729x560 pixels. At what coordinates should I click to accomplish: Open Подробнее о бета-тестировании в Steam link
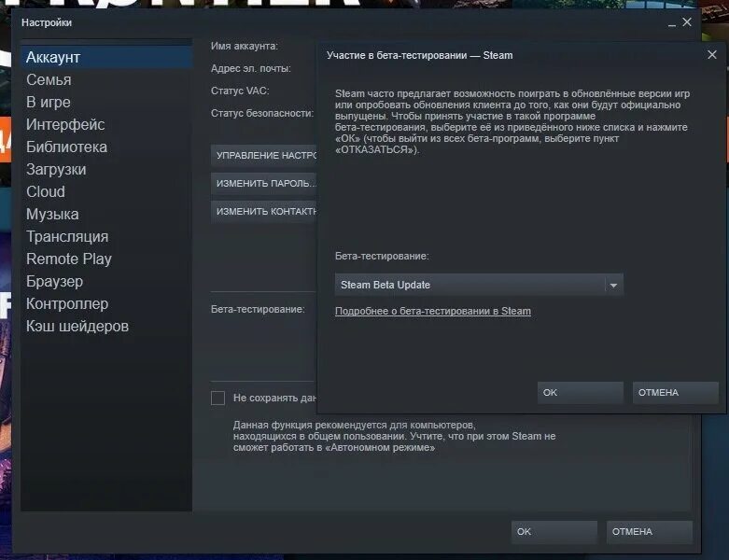click(x=433, y=311)
